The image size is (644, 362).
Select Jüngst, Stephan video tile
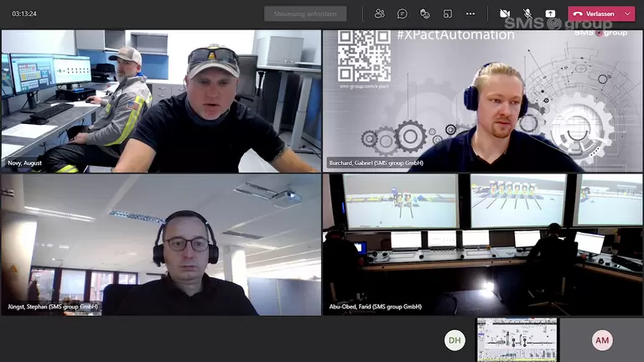(x=161, y=245)
